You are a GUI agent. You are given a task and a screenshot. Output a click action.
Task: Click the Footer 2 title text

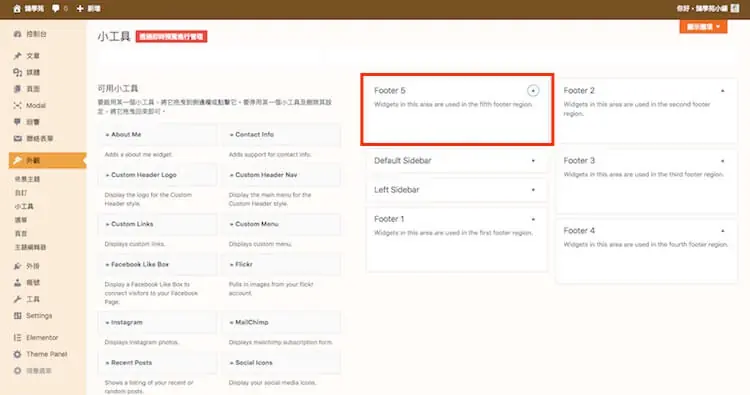579,90
